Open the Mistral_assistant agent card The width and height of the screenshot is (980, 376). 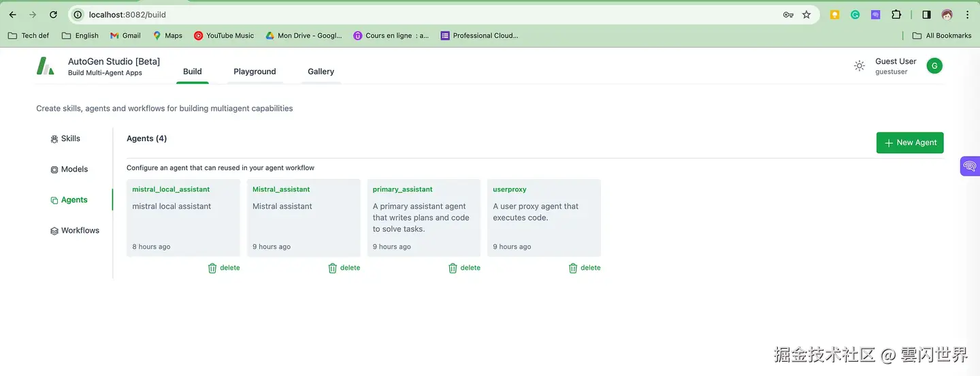tap(304, 218)
